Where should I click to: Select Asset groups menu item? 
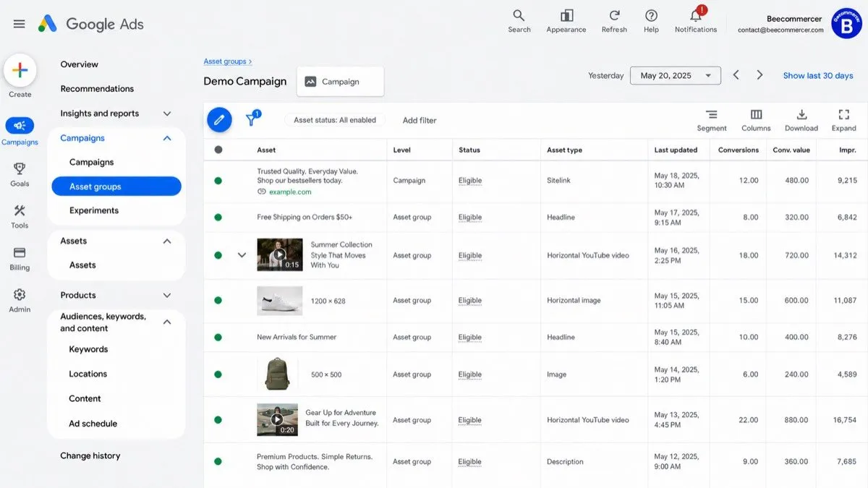pos(116,187)
